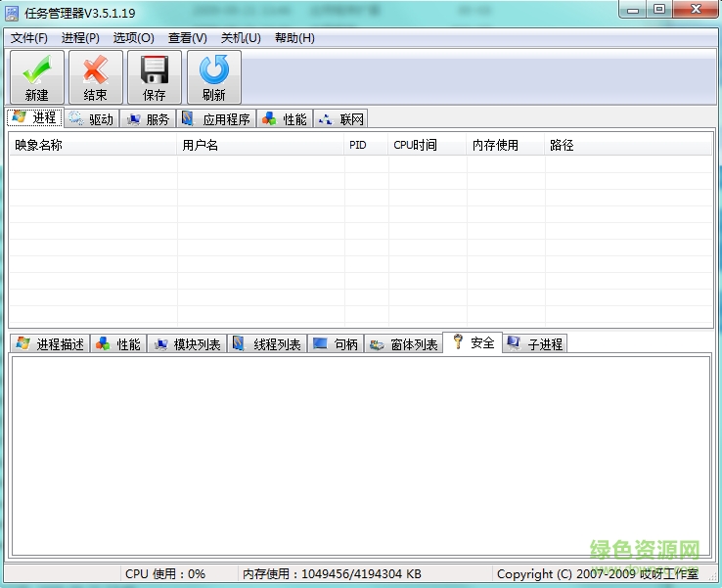Open the 选项(O) menu

(x=133, y=38)
